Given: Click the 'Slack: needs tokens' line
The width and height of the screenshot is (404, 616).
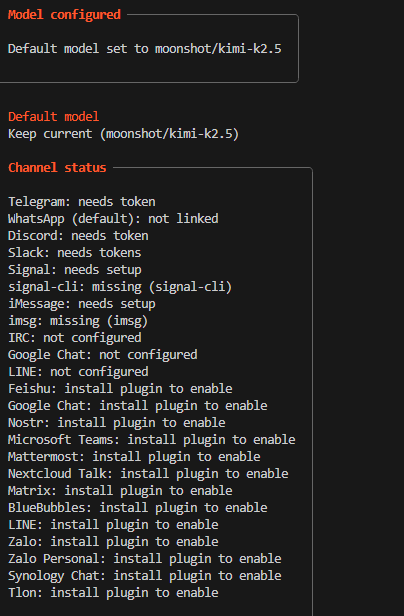Looking at the screenshot, I should click(x=75, y=253).
